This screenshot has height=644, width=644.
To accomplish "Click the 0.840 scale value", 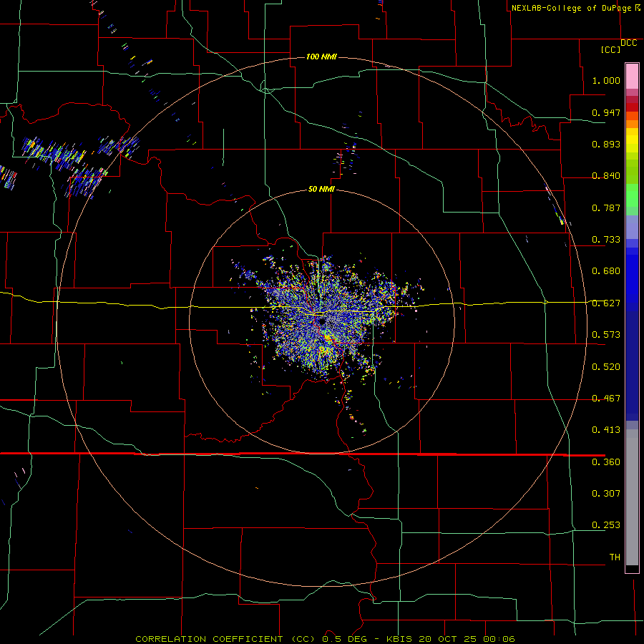I will 606,176.
